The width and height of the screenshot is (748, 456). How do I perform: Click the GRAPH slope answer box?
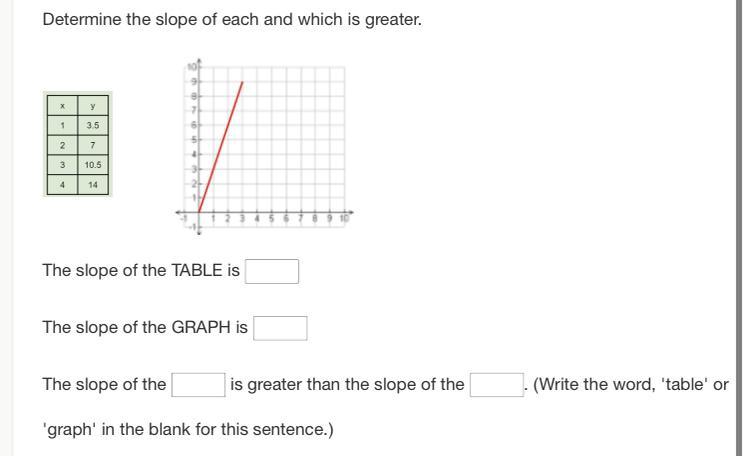(280, 328)
